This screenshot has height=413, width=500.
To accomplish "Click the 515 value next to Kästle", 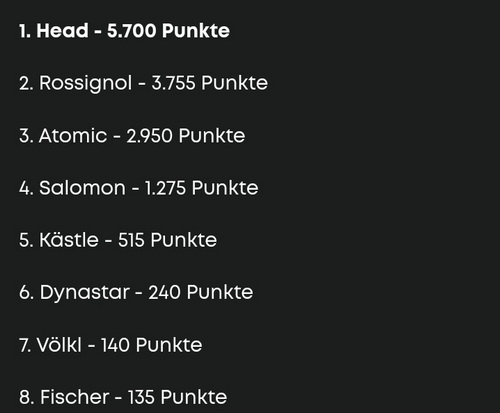I will tap(131, 240).
